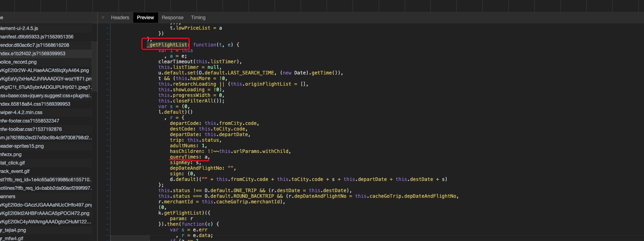
Task: Click the this.showLoading = !0 line
Action: (x=191, y=90)
